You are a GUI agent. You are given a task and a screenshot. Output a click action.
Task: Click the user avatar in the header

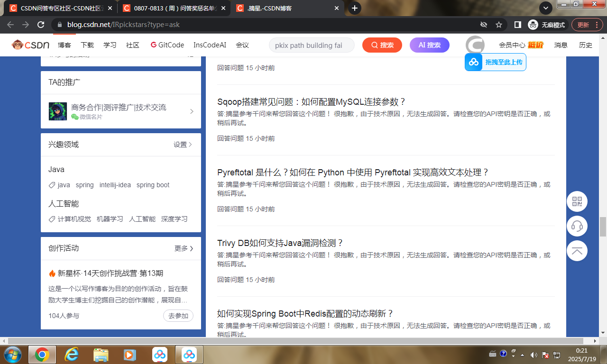pyautogui.click(x=475, y=45)
